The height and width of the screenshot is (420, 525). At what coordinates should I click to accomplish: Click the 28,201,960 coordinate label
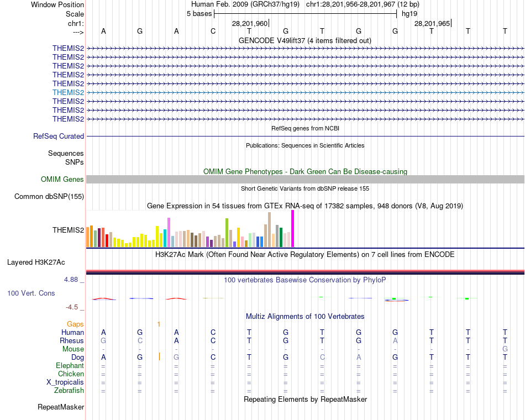(250, 23)
